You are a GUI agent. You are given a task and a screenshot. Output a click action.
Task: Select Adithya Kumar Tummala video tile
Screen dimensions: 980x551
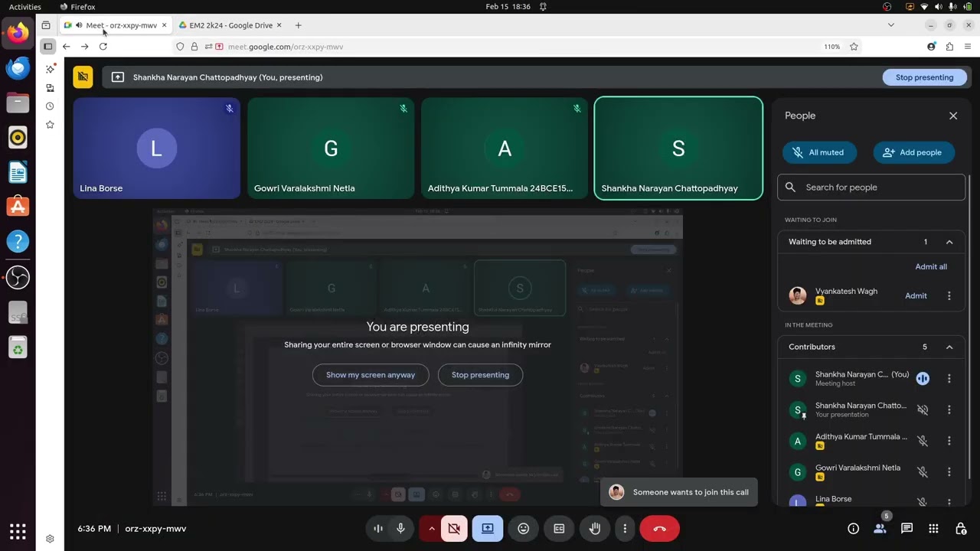click(x=505, y=148)
